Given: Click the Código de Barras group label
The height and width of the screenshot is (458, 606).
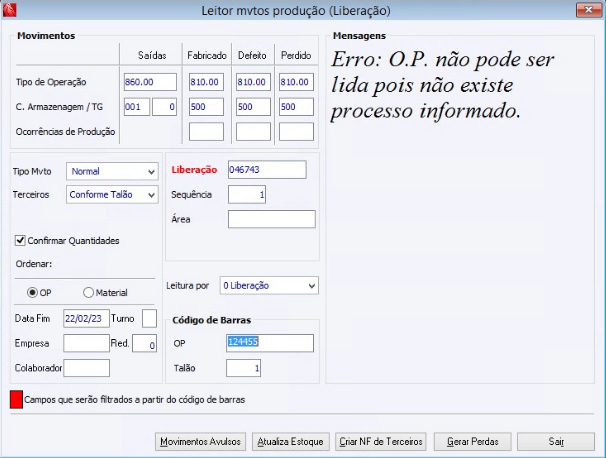Looking at the screenshot, I should tap(211, 320).
